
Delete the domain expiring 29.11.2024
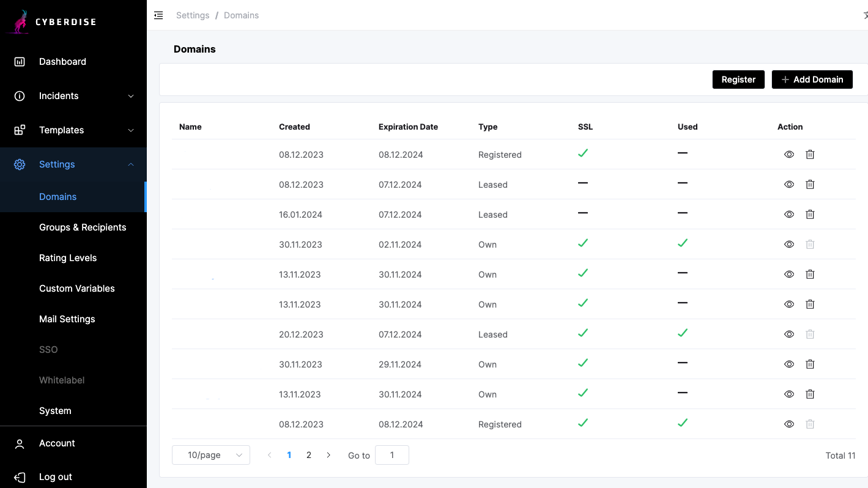click(810, 364)
